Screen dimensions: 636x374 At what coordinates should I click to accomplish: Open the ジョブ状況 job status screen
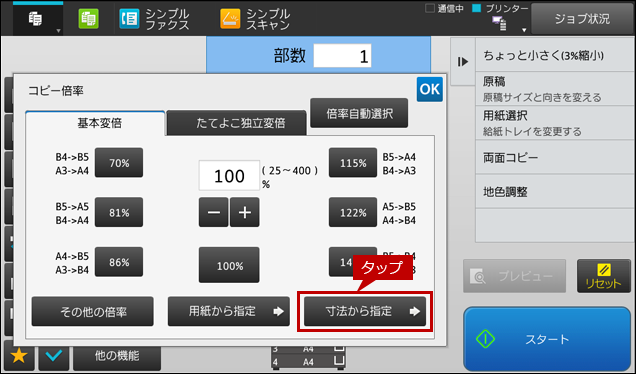coord(582,19)
